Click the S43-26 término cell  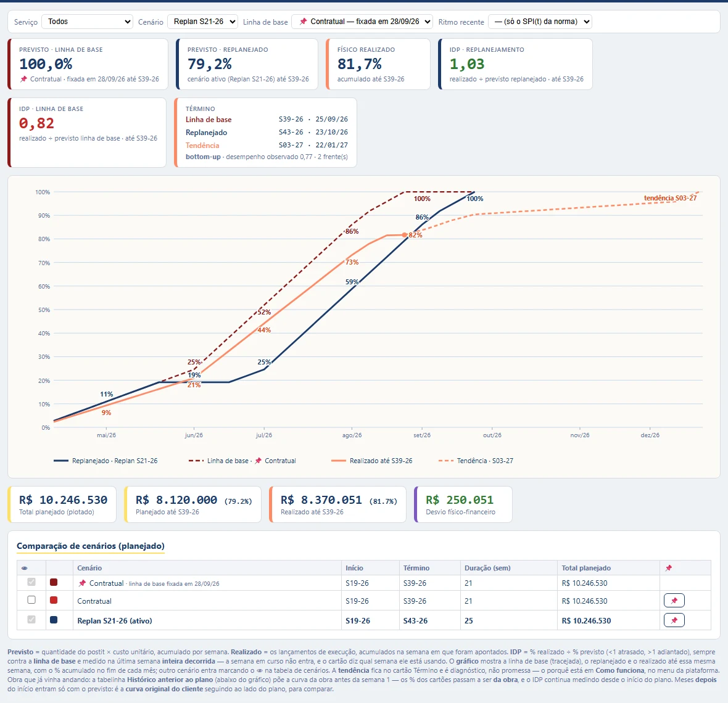pos(415,621)
